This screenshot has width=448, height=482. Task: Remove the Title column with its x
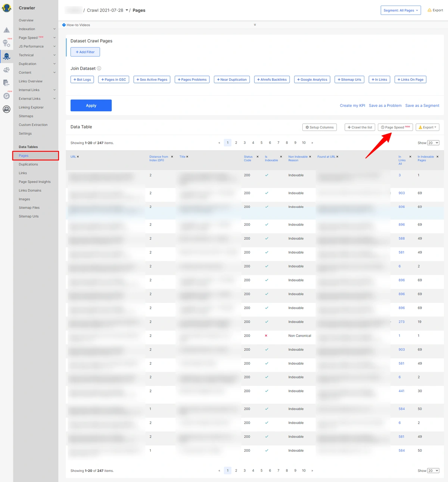tap(187, 157)
